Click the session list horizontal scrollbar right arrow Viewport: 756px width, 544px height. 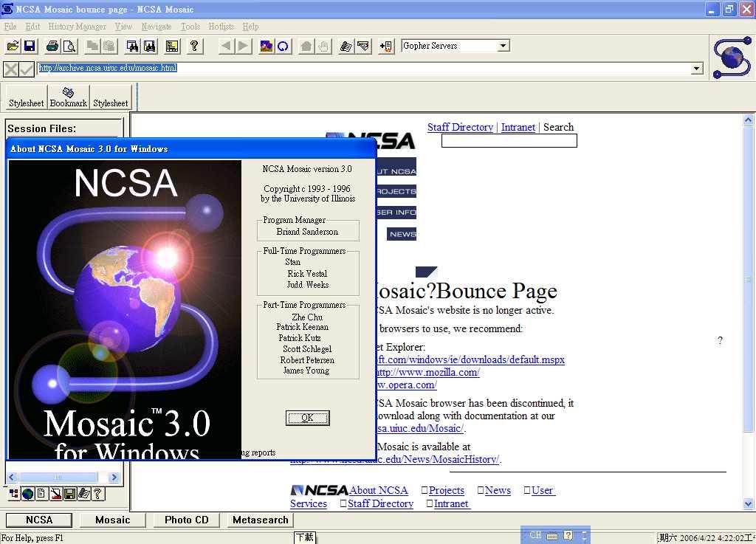(x=114, y=478)
